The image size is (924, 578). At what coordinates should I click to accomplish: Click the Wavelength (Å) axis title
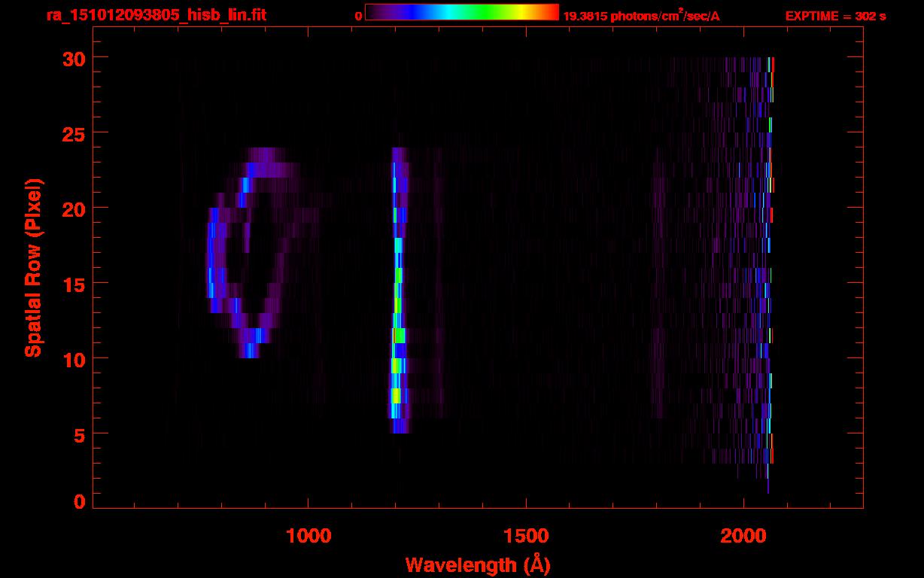(x=478, y=564)
